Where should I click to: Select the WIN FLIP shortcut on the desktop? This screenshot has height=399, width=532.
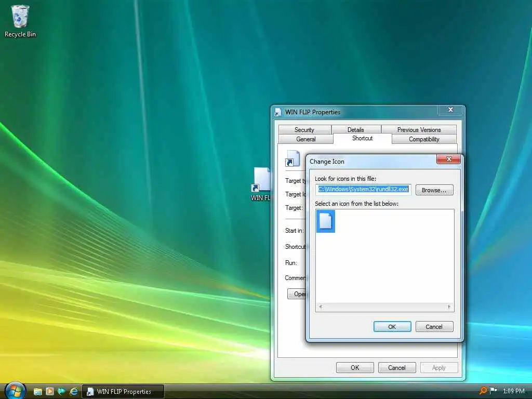(261, 184)
